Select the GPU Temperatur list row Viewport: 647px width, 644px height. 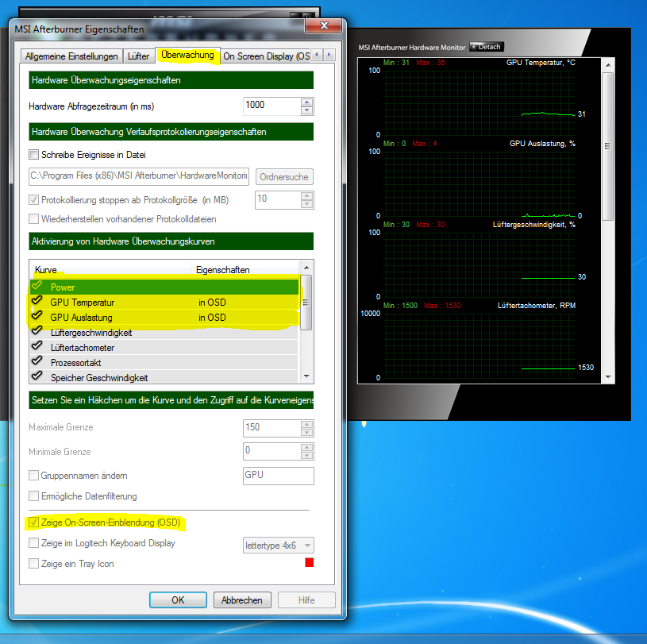coord(164,303)
